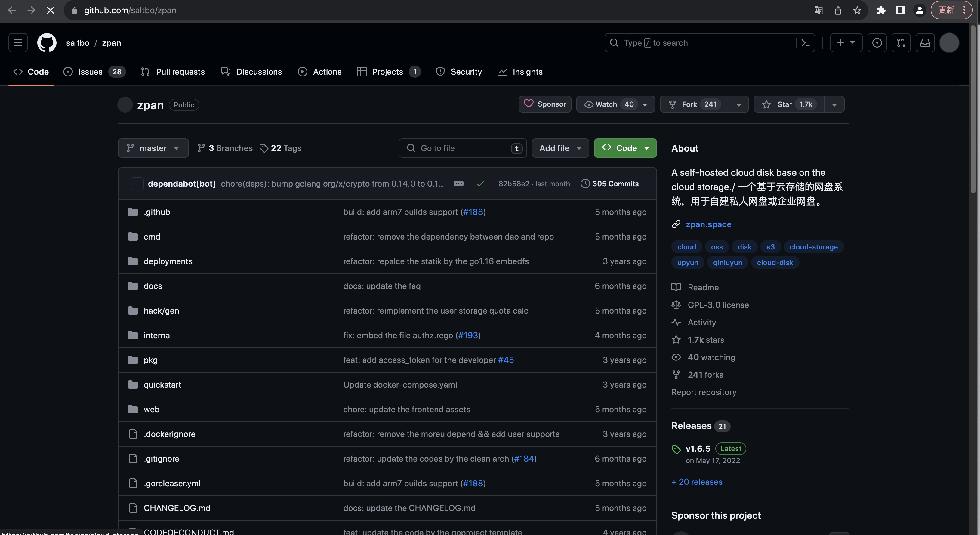Expand the Star lists dropdown arrow
Screen dimensions: 980x535
click(834, 105)
